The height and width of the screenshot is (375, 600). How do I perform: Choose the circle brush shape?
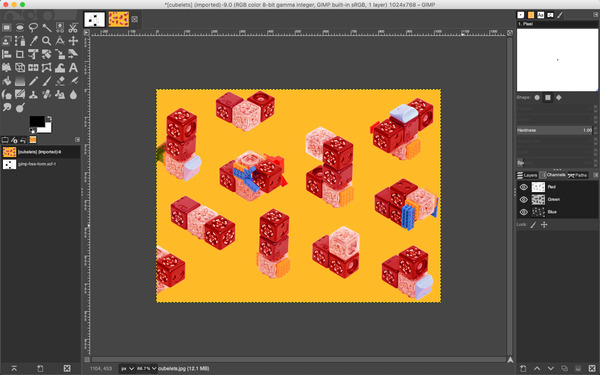[x=537, y=98]
